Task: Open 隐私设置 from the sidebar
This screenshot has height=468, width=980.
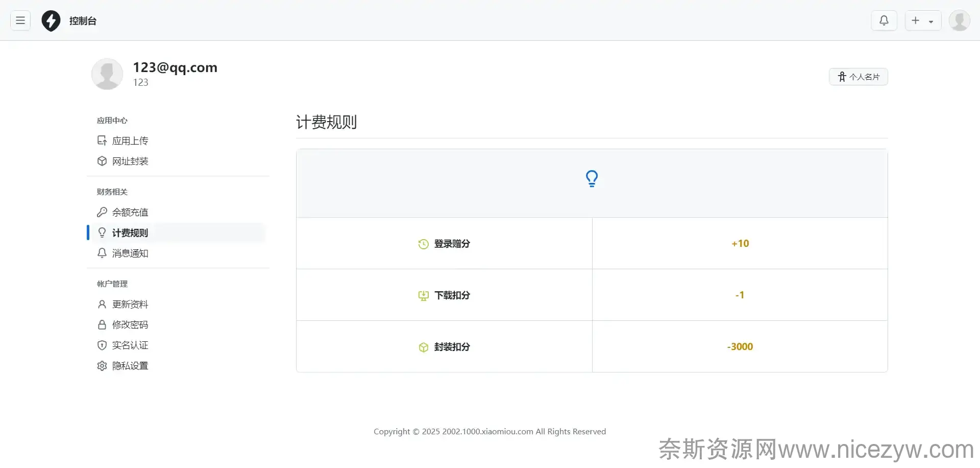Action: click(130, 365)
